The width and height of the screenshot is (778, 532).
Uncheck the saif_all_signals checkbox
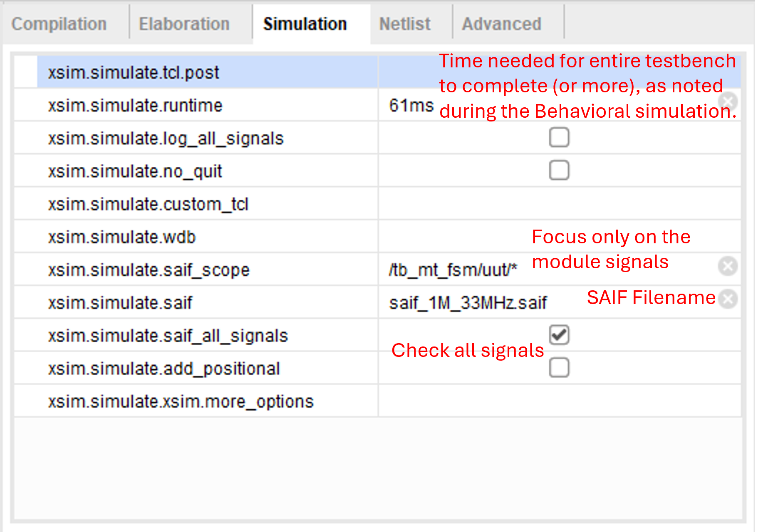point(559,335)
